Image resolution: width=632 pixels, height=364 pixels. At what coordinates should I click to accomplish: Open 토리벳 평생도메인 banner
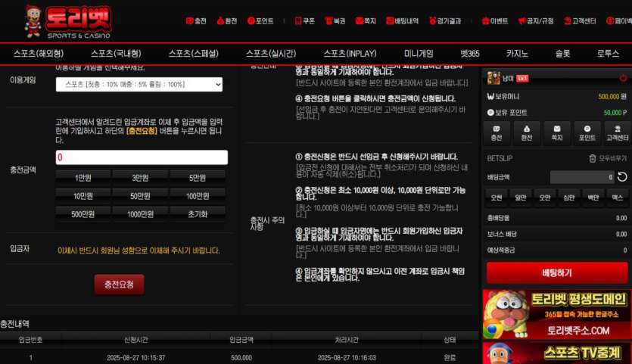(x=556, y=314)
